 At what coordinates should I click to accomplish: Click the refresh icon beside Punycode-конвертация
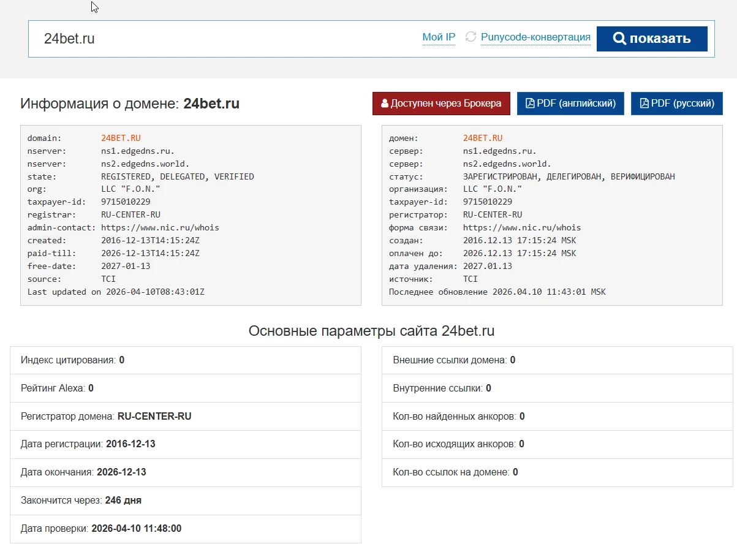click(471, 37)
